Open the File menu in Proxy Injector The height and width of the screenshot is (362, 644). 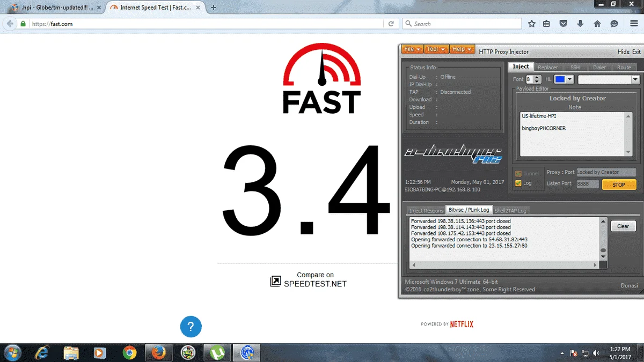tap(412, 49)
